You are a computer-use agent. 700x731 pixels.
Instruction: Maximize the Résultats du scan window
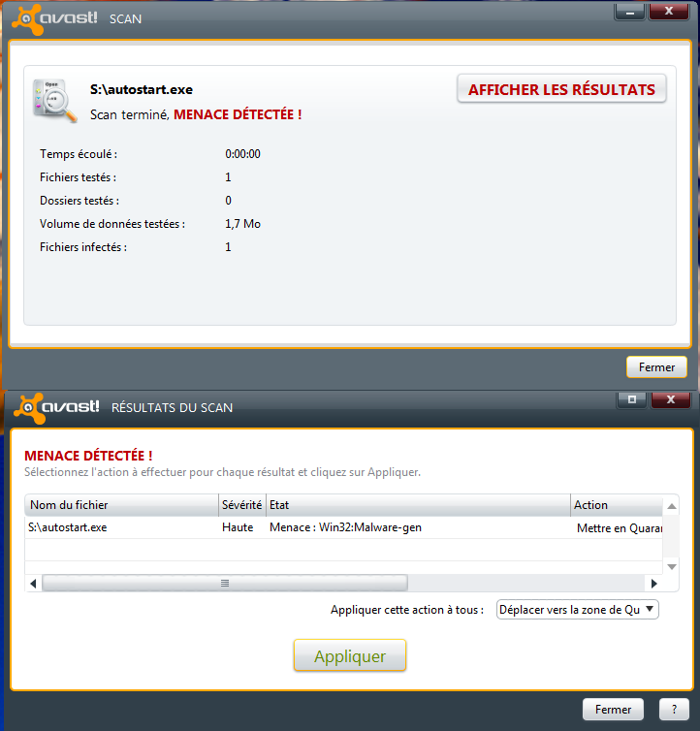click(x=631, y=400)
